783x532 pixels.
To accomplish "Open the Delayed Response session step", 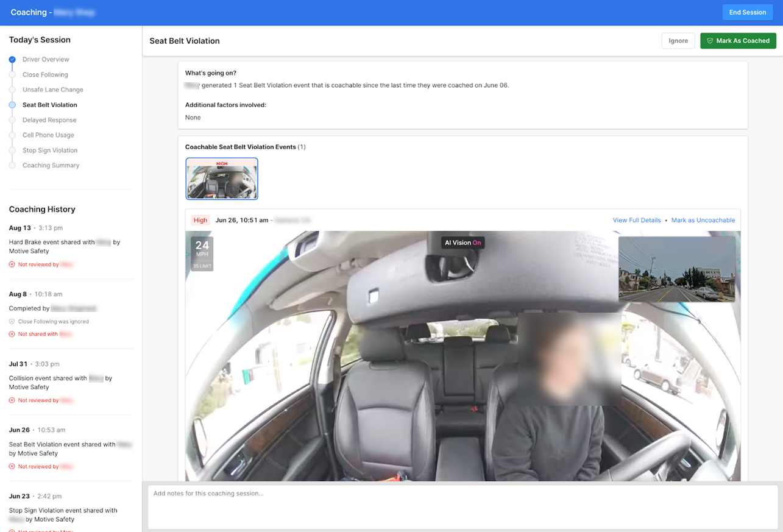I will (49, 120).
